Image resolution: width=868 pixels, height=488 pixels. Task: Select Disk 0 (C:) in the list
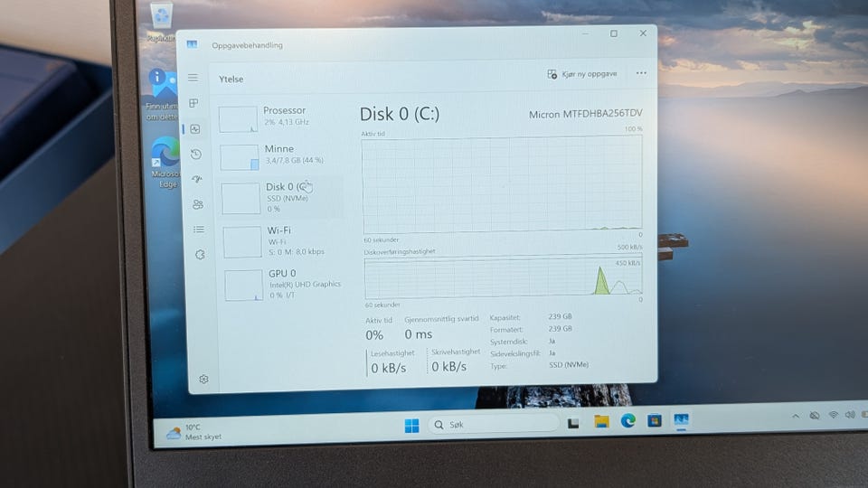281,198
